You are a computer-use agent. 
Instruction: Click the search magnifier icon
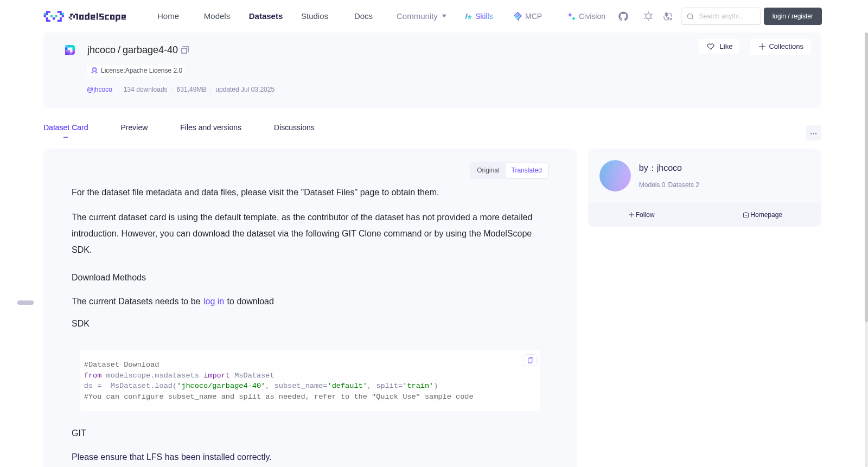click(691, 16)
